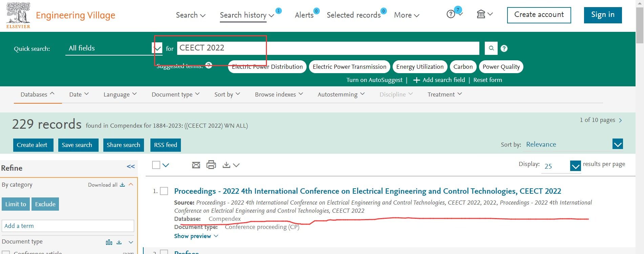Collapse the Refine panel with double arrows
The height and width of the screenshot is (254, 644).
pos(131,166)
